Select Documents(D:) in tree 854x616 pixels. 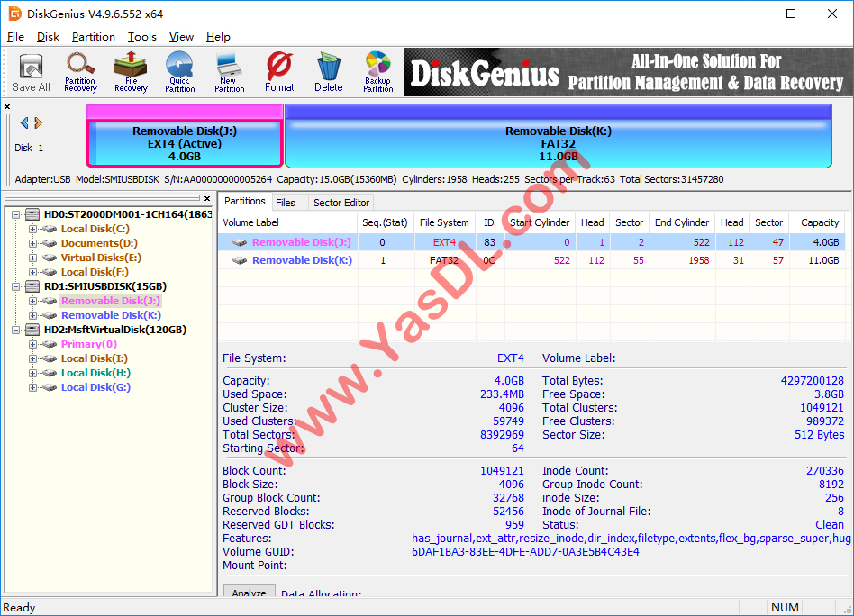[x=99, y=243]
